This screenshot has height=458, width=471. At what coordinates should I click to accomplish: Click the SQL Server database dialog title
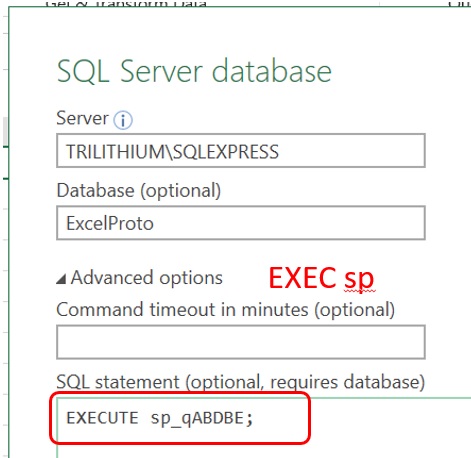pos(194,71)
